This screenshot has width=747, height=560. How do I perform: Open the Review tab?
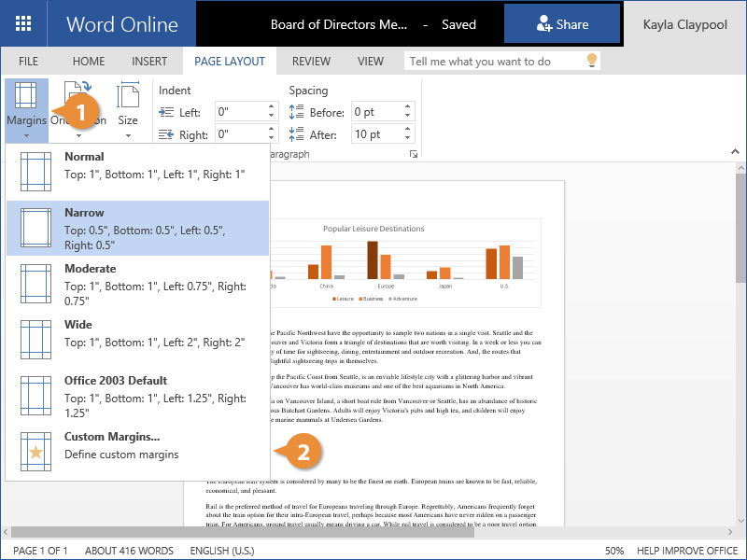pyautogui.click(x=311, y=62)
